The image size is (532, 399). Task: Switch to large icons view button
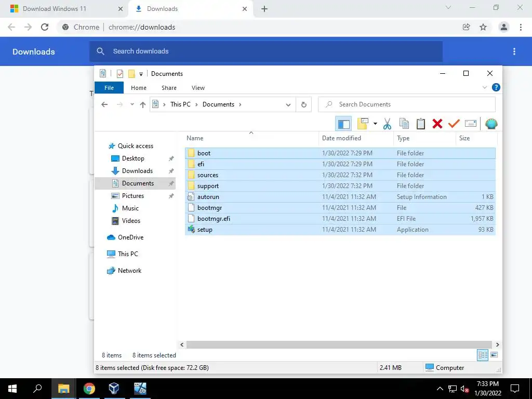tap(494, 355)
